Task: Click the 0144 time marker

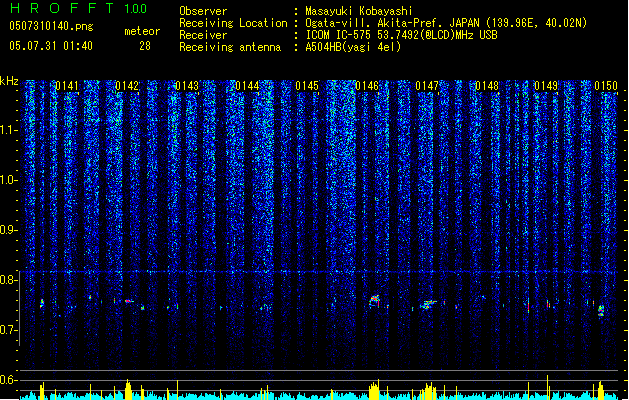Action: (x=247, y=86)
